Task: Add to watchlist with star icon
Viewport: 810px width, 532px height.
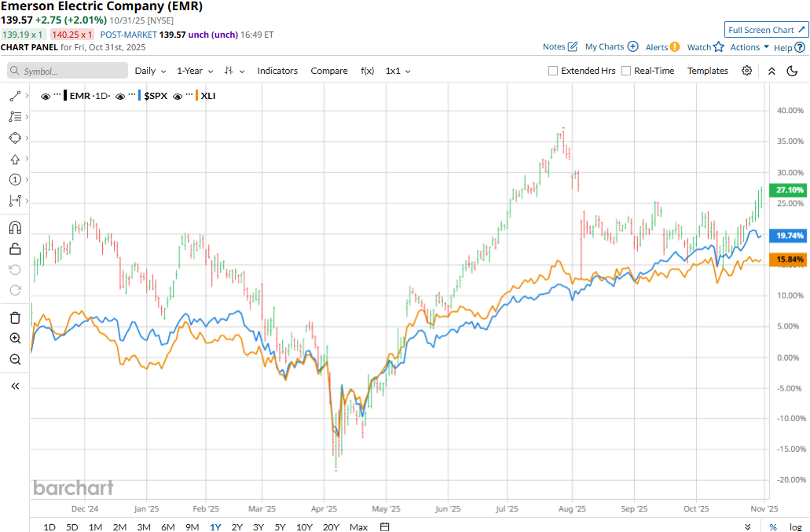Action: [718, 47]
